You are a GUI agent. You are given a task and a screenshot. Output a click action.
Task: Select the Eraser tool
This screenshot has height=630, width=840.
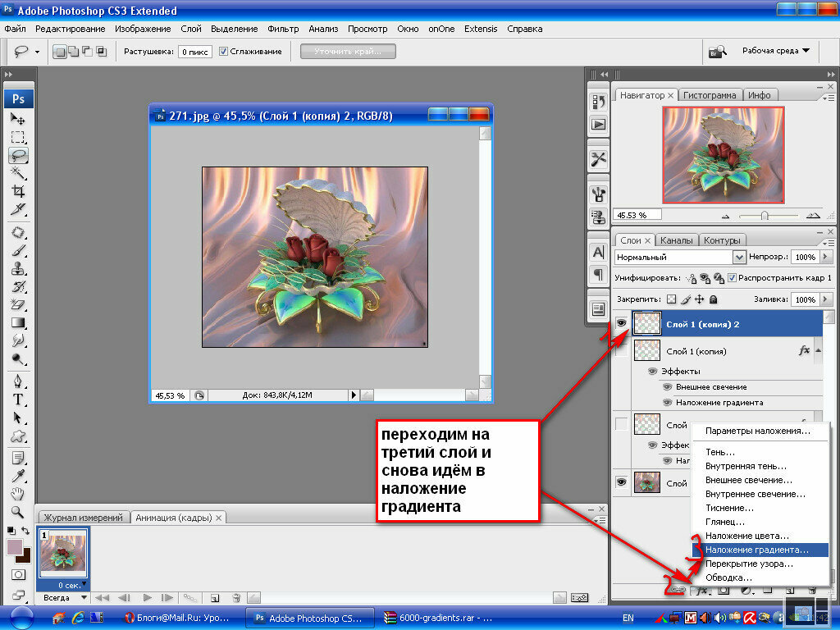18,305
